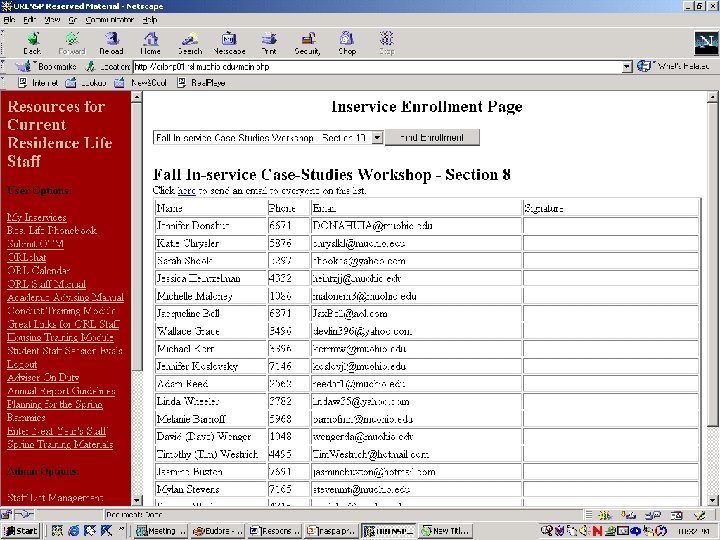This screenshot has width=720, height=540.
Task: Open the ORL Staff Manual link
Action: (46, 284)
